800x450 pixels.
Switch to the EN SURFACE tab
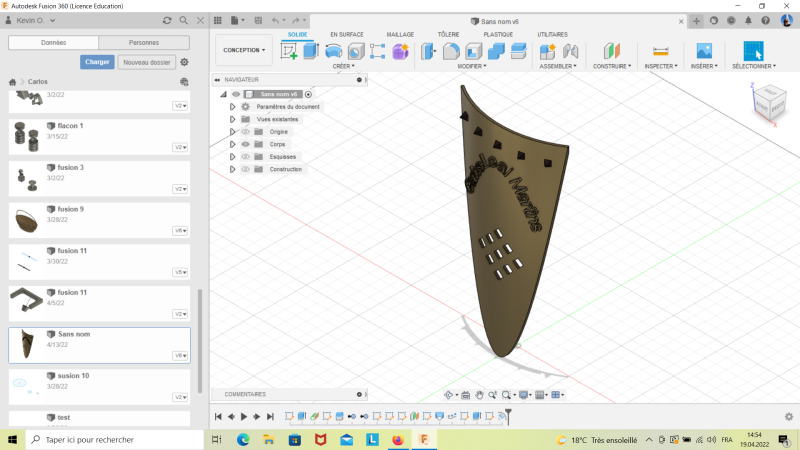(347, 34)
